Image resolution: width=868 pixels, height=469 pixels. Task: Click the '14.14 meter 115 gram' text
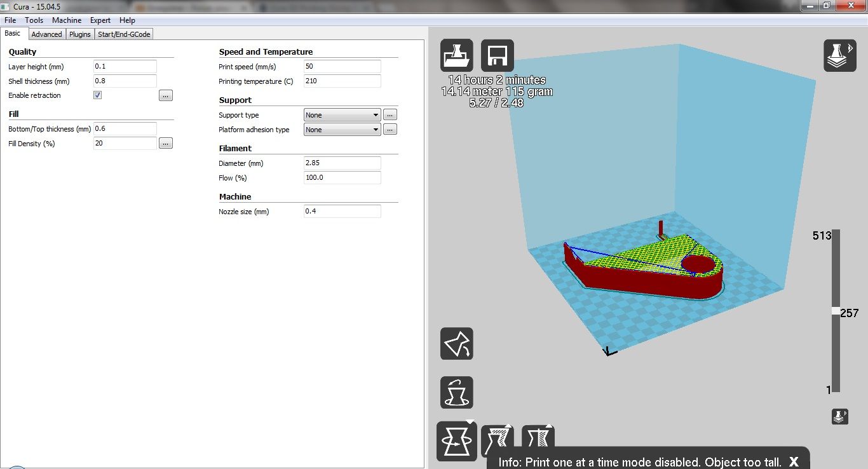click(x=497, y=92)
